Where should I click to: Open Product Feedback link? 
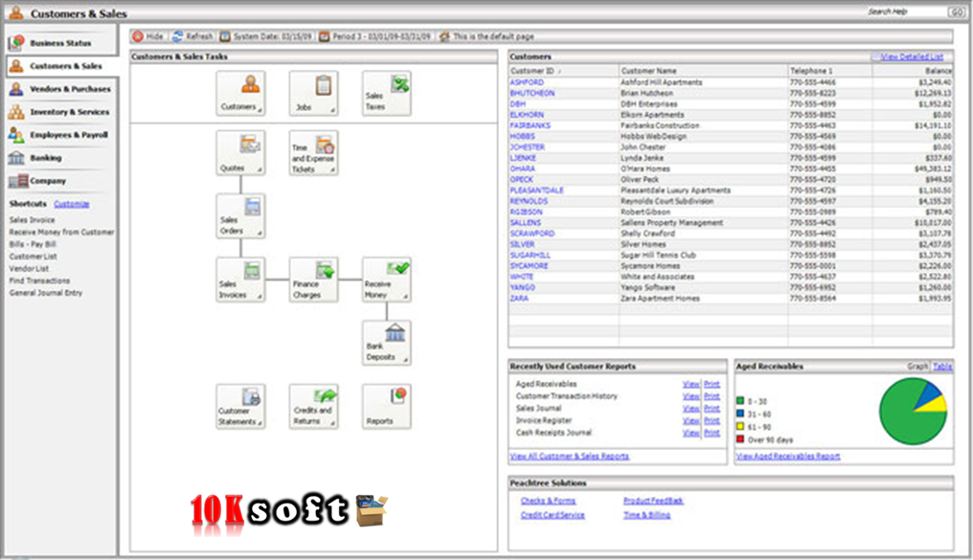click(x=653, y=501)
